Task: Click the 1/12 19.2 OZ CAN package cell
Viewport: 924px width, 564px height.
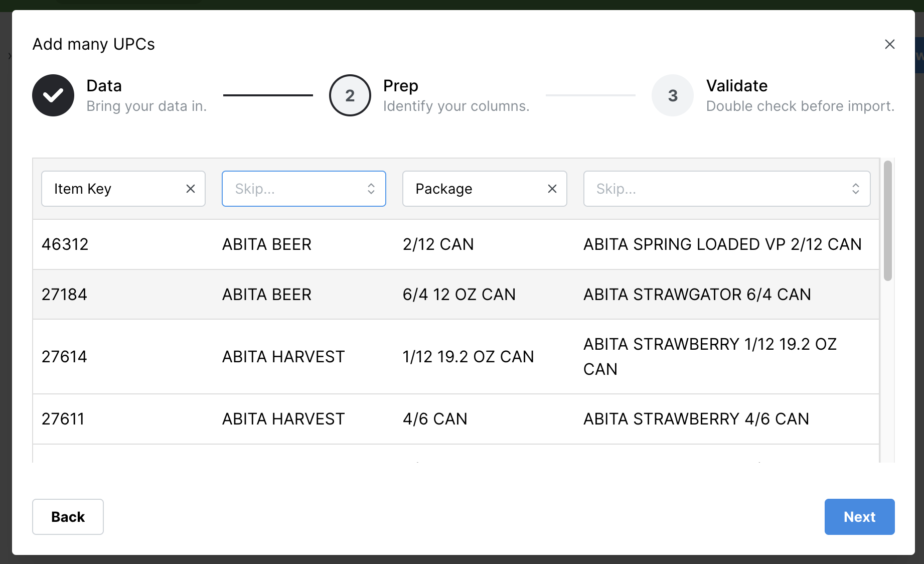Action: click(x=469, y=357)
